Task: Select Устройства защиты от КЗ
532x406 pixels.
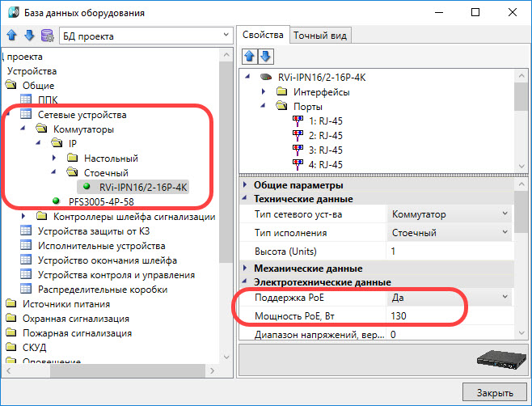Action: [x=94, y=230]
